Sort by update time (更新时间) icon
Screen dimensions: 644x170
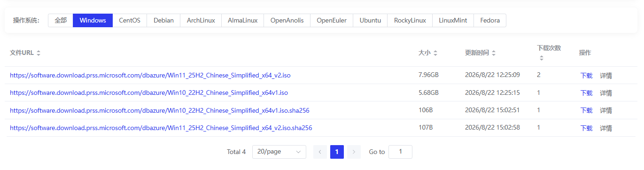pos(494,53)
